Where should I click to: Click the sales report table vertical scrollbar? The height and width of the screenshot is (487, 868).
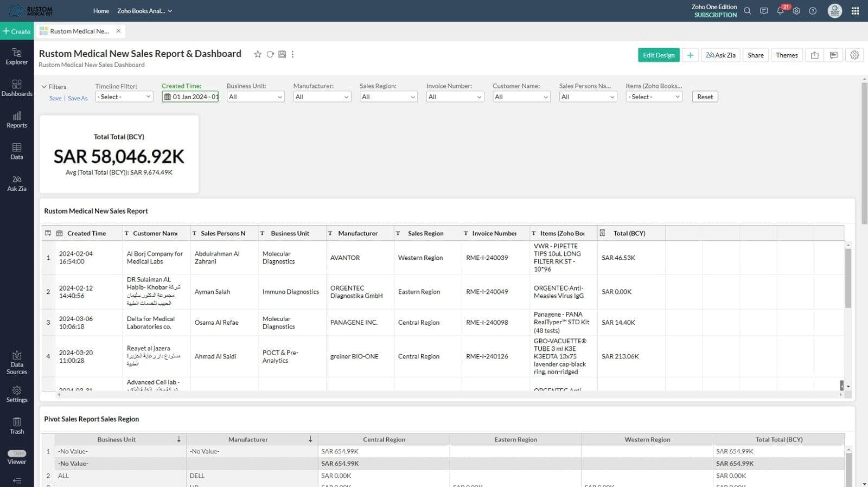(x=848, y=278)
